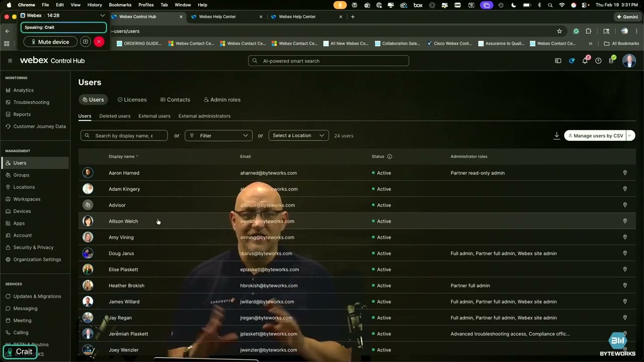Open Chrome extensions puzzle icon
Viewport: 644px width, 362px height.
click(x=589, y=31)
